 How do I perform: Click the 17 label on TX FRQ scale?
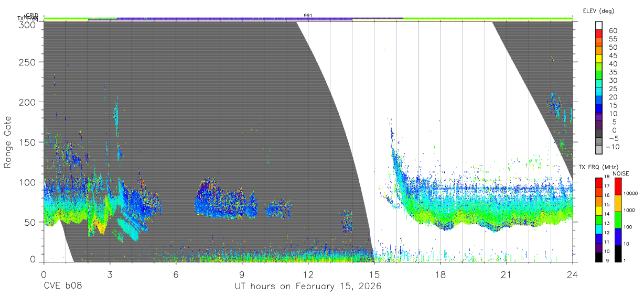606,185
